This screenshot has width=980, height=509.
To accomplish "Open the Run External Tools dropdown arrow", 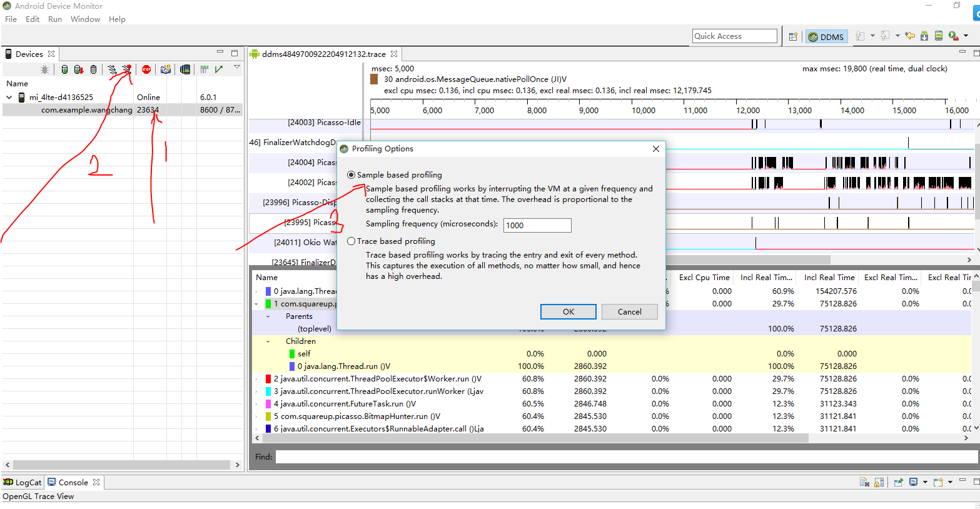I will pyautogui.click(x=966, y=36).
